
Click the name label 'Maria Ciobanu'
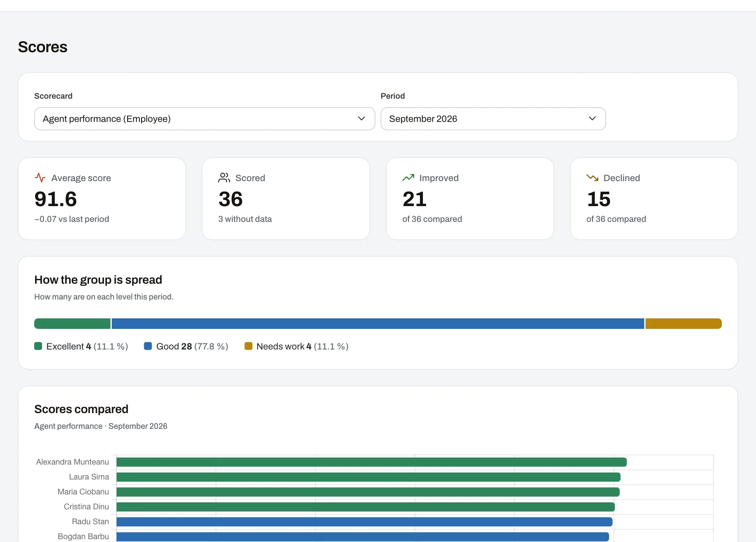(83, 492)
